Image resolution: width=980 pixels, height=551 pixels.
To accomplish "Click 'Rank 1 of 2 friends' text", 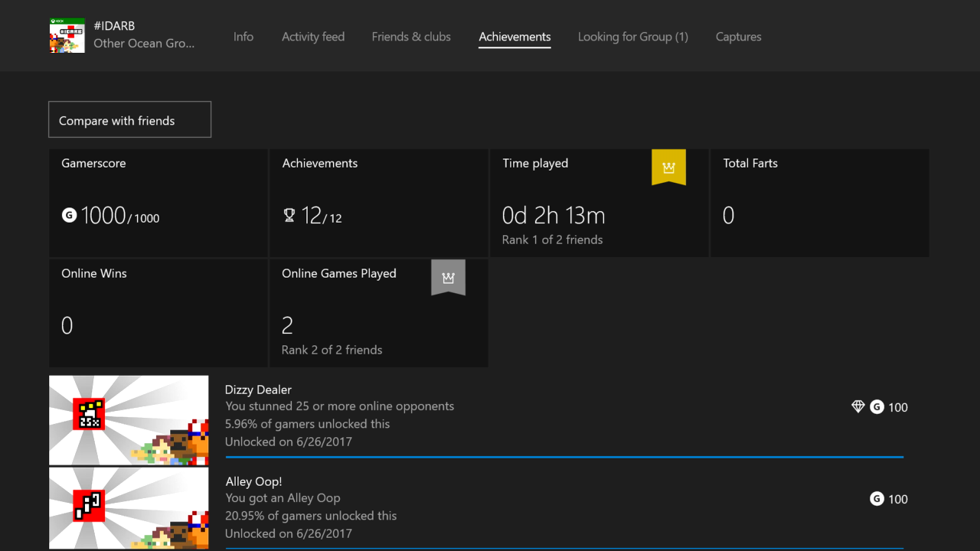I will click(x=552, y=240).
